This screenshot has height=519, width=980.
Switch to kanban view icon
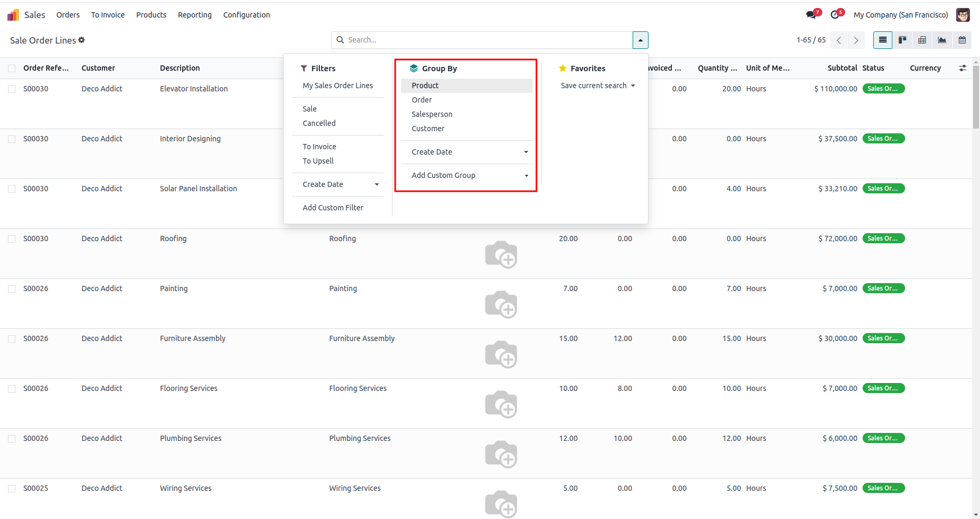pos(902,40)
